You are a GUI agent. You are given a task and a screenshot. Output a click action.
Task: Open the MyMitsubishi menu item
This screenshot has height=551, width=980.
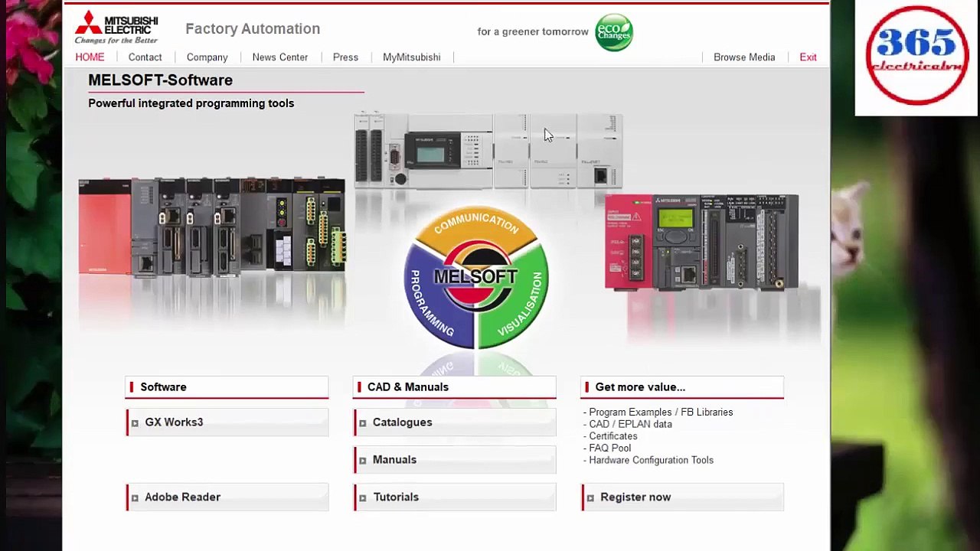pos(412,57)
